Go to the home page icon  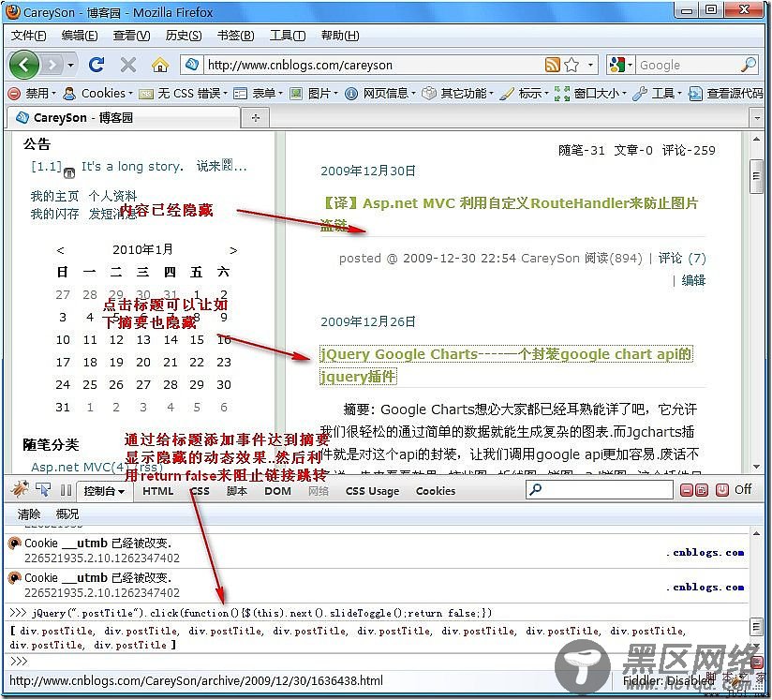click(x=159, y=65)
